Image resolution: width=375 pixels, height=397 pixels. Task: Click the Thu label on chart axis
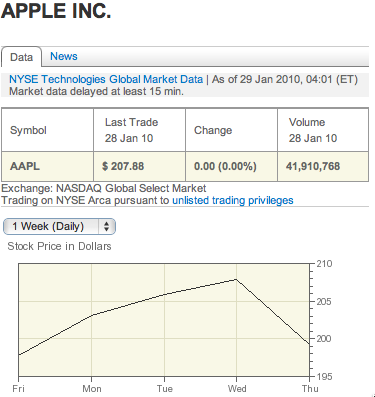pyautogui.click(x=310, y=389)
